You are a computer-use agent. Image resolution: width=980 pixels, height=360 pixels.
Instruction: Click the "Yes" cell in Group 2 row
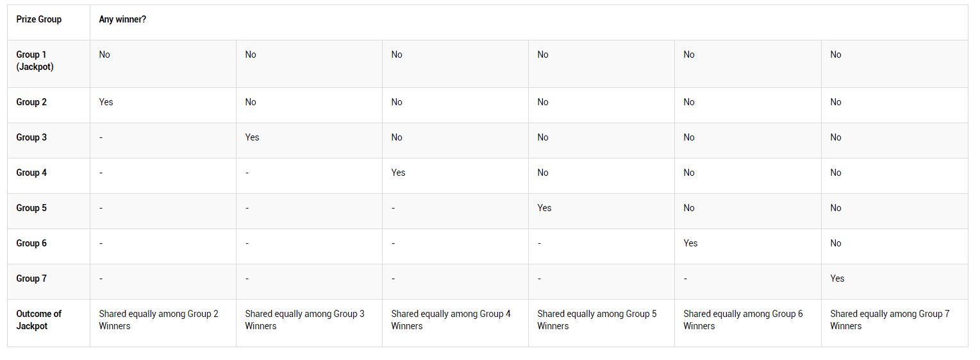(x=106, y=102)
